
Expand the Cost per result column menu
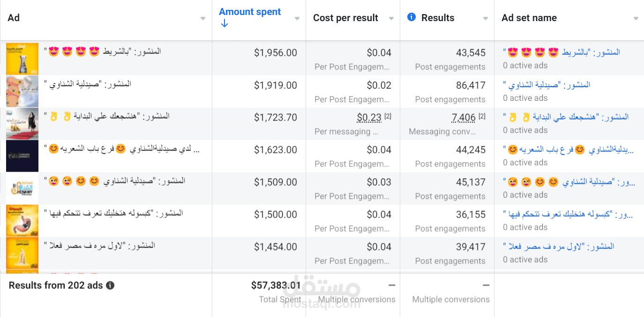391,18
